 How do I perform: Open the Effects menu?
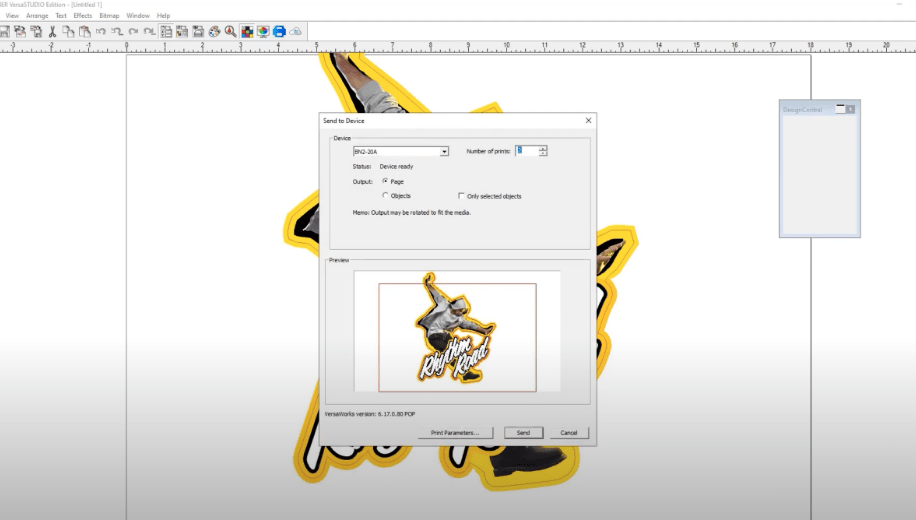82,16
